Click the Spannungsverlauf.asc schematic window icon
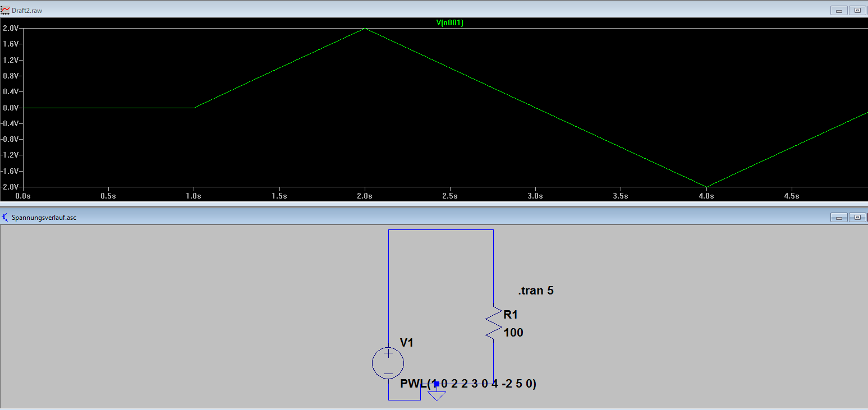The height and width of the screenshot is (410, 868). [6, 217]
